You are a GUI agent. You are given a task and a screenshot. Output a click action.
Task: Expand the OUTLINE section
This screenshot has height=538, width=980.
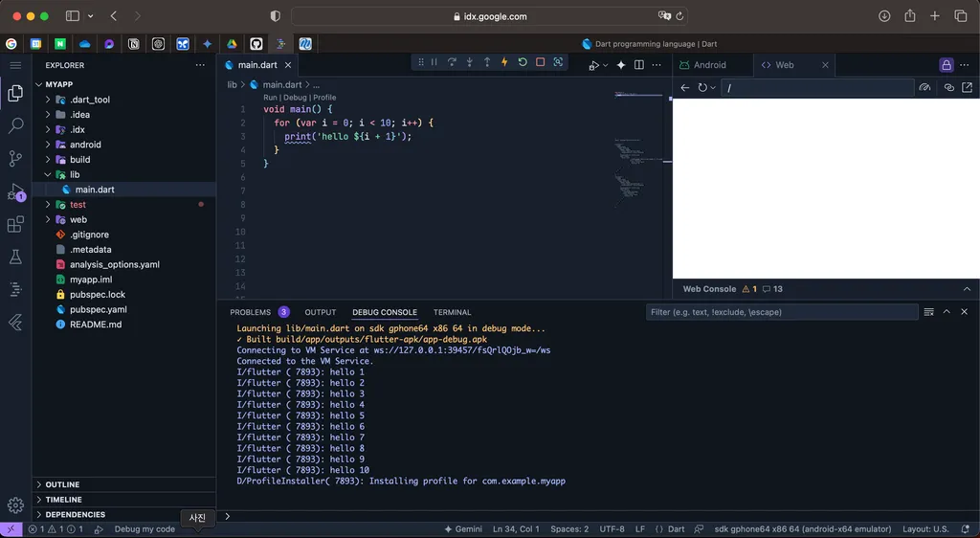tap(62, 484)
